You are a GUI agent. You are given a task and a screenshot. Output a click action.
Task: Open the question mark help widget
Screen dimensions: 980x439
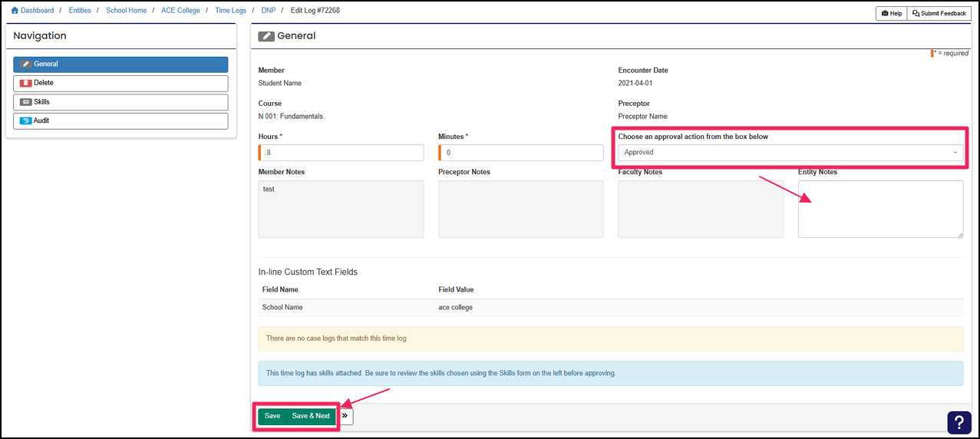959,422
